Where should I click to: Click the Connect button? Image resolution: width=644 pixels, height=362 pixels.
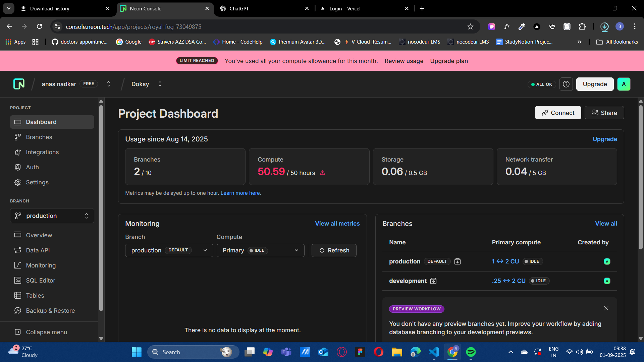[x=558, y=113]
